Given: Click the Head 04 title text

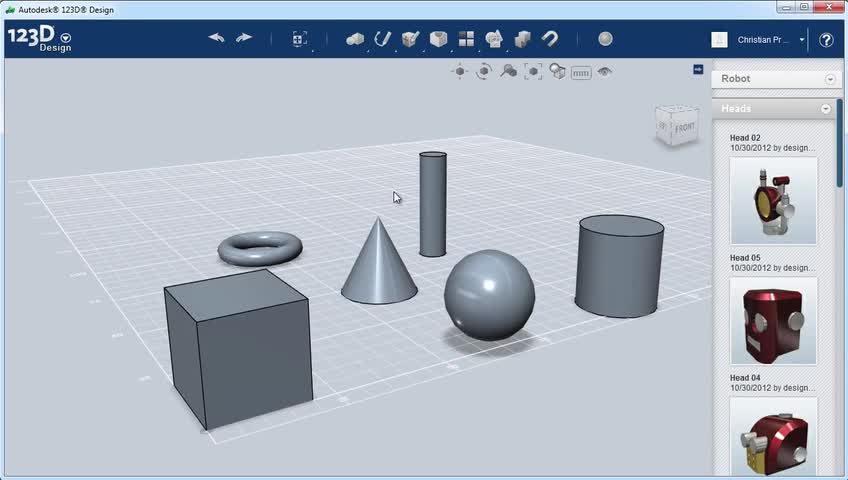Looking at the screenshot, I should click(745, 378).
